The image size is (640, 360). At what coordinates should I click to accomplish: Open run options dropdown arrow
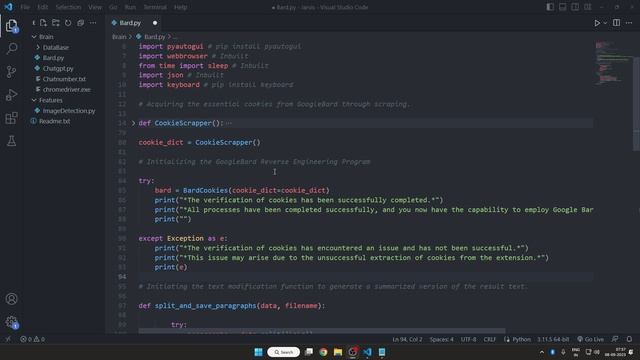coord(605,23)
